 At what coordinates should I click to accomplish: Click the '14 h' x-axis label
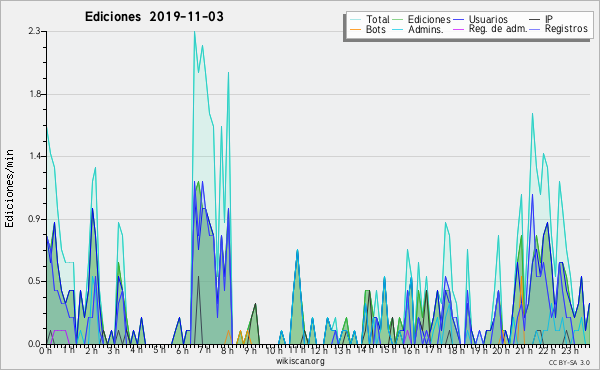365,351
